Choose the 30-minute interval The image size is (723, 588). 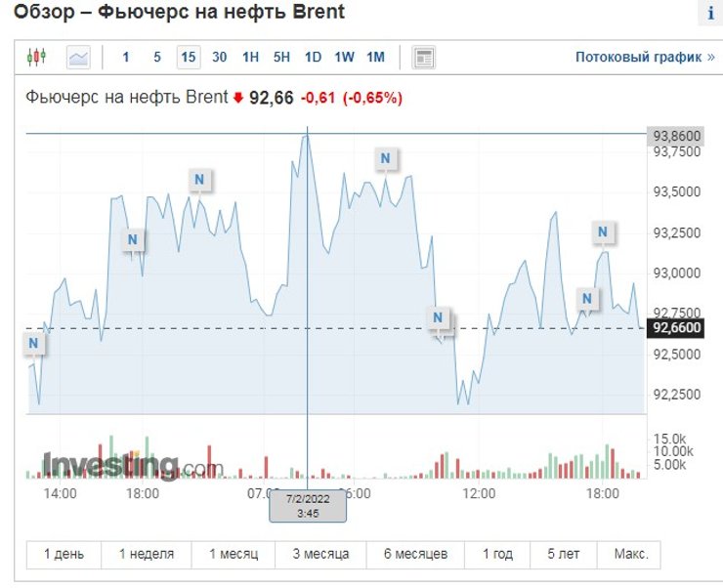coord(219,57)
